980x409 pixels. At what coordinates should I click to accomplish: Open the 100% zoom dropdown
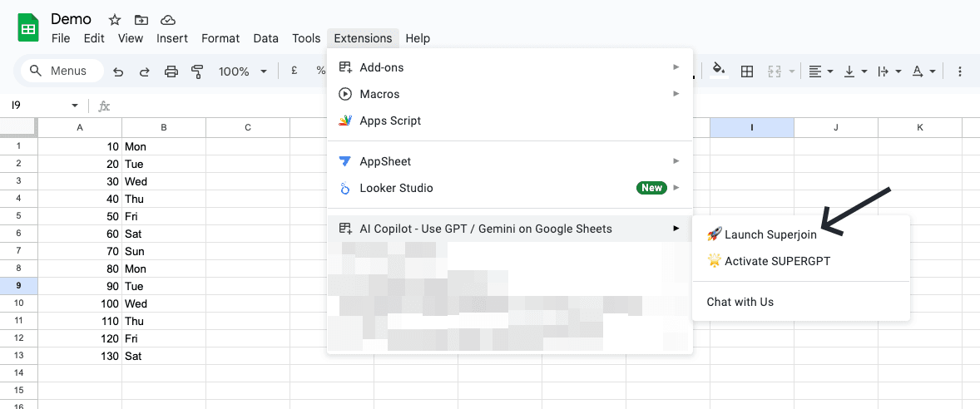click(x=243, y=71)
